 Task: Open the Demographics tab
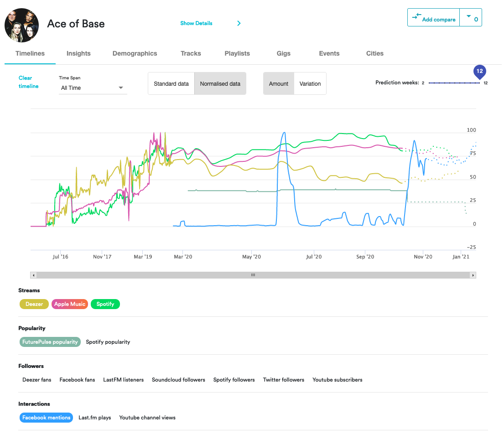click(135, 53)
